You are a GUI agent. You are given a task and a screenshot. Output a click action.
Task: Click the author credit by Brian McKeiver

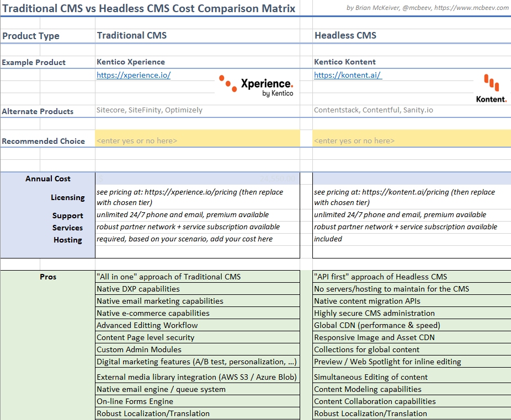(x=427, y=8)
